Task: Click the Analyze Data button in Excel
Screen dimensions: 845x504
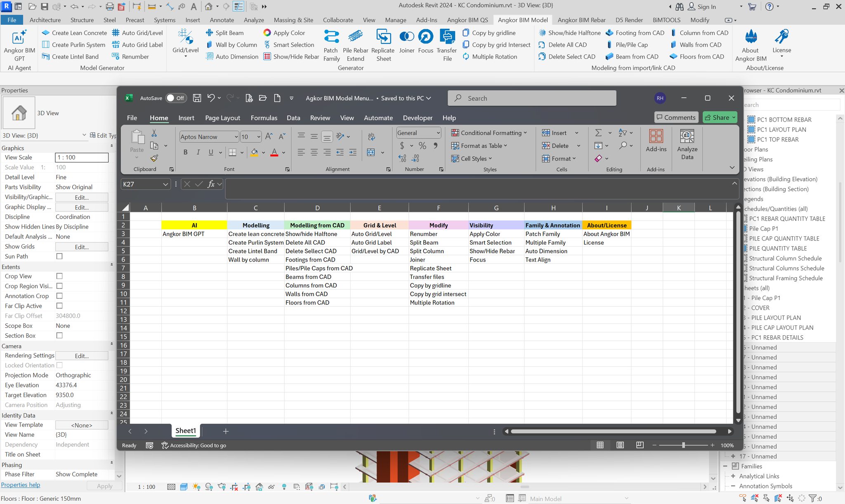Action: coord(687,144)
